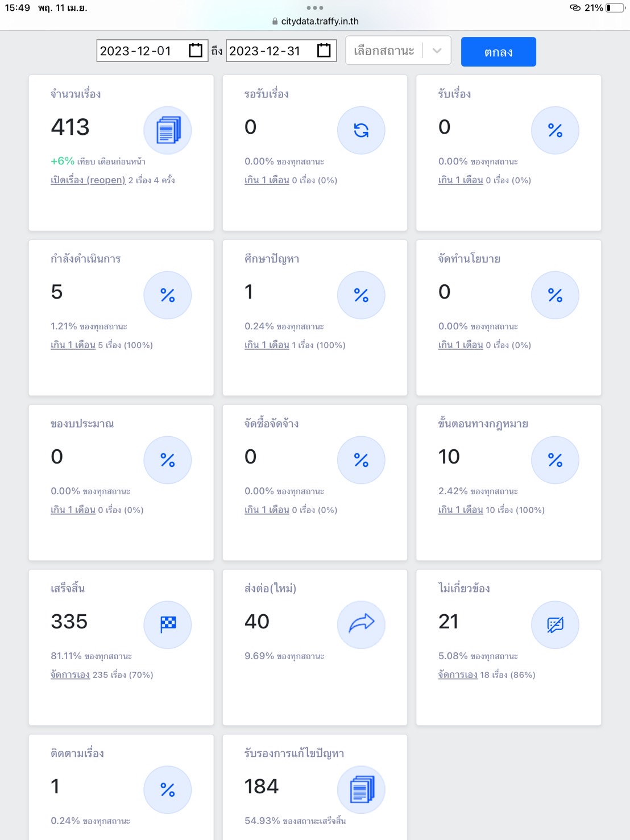Image resolution: width=630 pixels, height=840 pixels.
Task: Tap the three-dot multitasking menu at top
Action: (x=314, y=8)
